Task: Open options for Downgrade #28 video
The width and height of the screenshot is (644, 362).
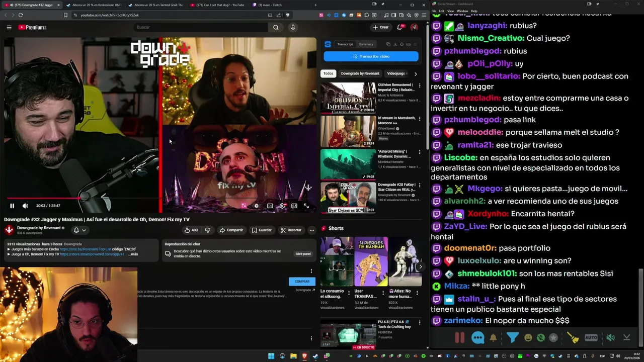Action: pyautogui.click(x=420, y=186)
